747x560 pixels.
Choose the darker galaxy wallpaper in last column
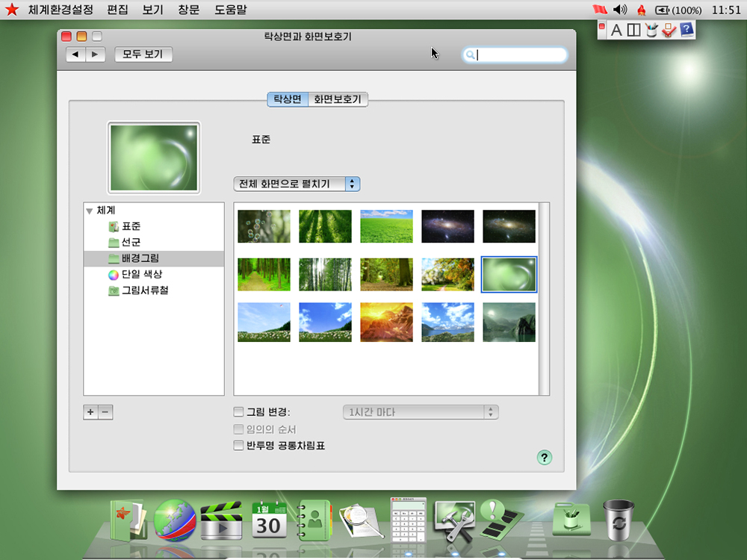tap(509, 226)
